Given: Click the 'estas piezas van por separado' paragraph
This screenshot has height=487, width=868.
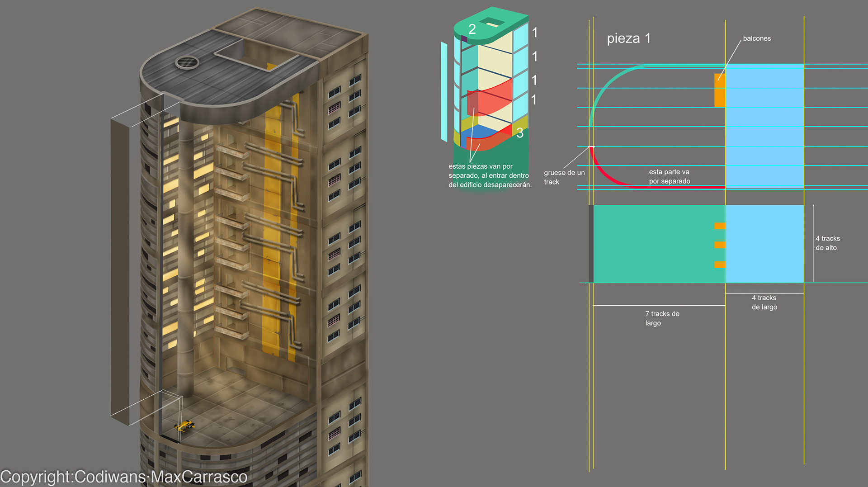Looking at the screenshot, I should tap(490, 175).
